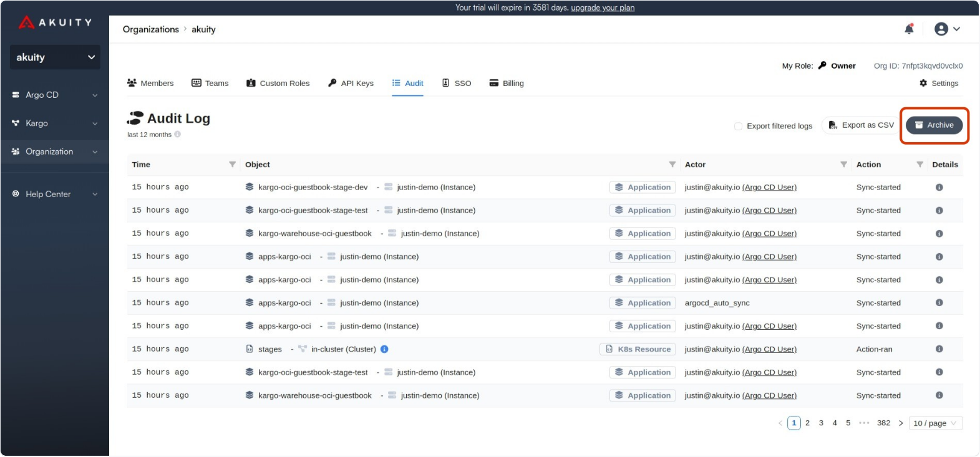Open the SSO tab
The image size is (980, 457).
click(x=457, y=83)
